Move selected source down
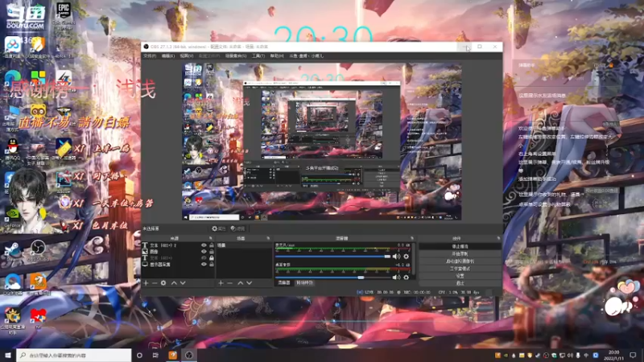644x362 pixels. [183, 283]
